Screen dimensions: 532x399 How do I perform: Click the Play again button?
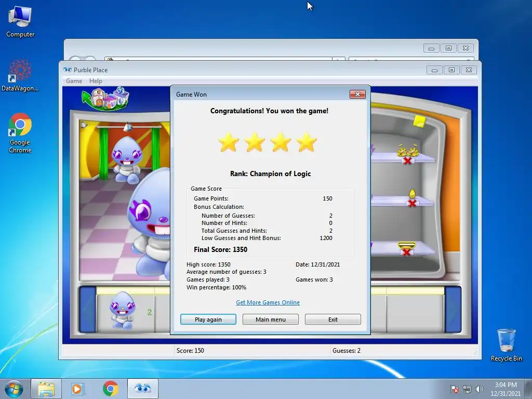(208, 320)
